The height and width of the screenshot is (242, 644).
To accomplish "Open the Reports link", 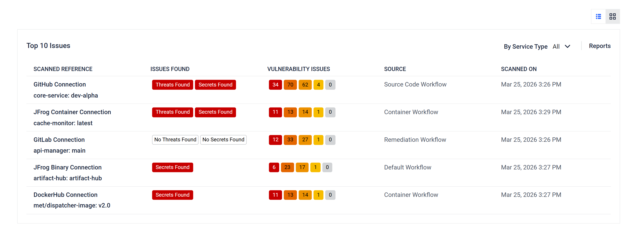I will pos(600,46).
